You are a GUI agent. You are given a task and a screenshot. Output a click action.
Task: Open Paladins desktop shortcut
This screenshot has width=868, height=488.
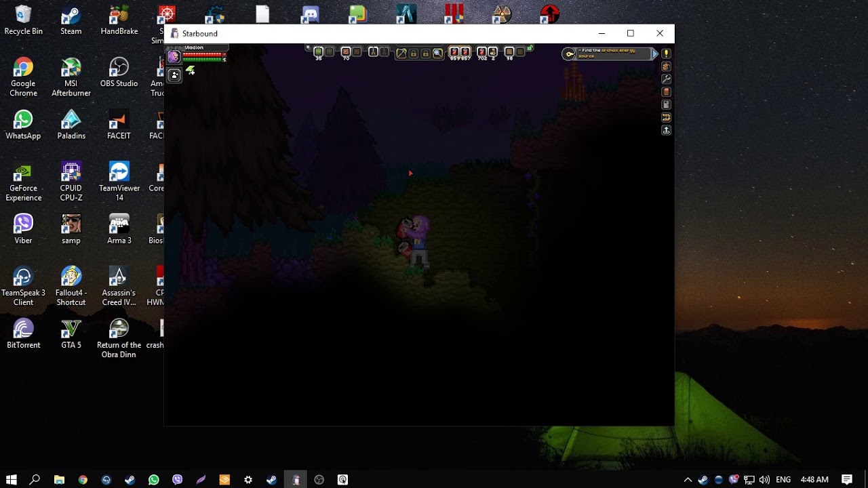pyautogui.click(x=71, y=125)
